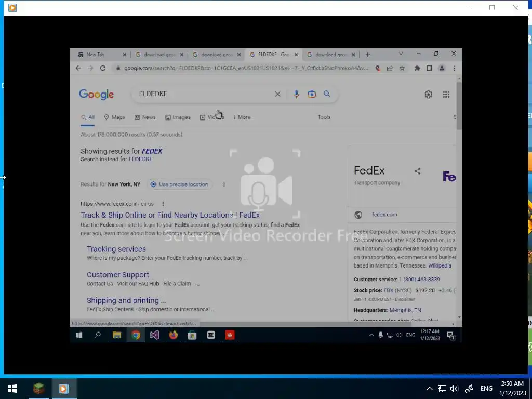Clear the FLDEDKF search query with X

coord(277,94)
